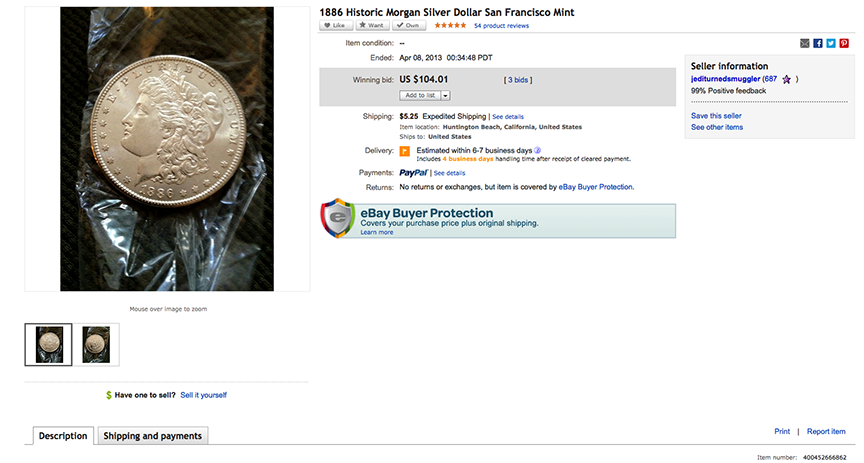
Task: Pin listing on Pinterest
Action: [x=844, y=43]
